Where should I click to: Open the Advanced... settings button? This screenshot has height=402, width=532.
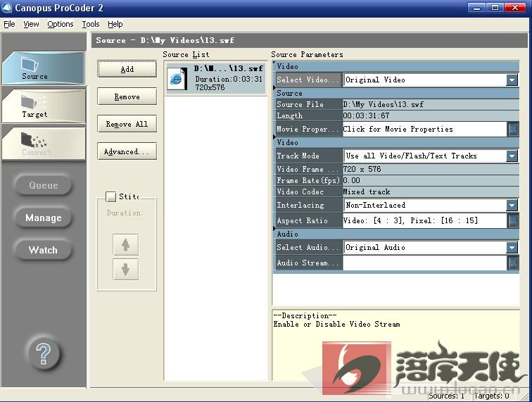127,151
